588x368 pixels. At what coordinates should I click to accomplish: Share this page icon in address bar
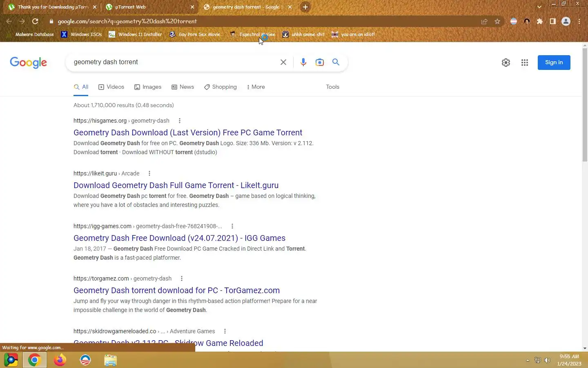tap(484, 21)
